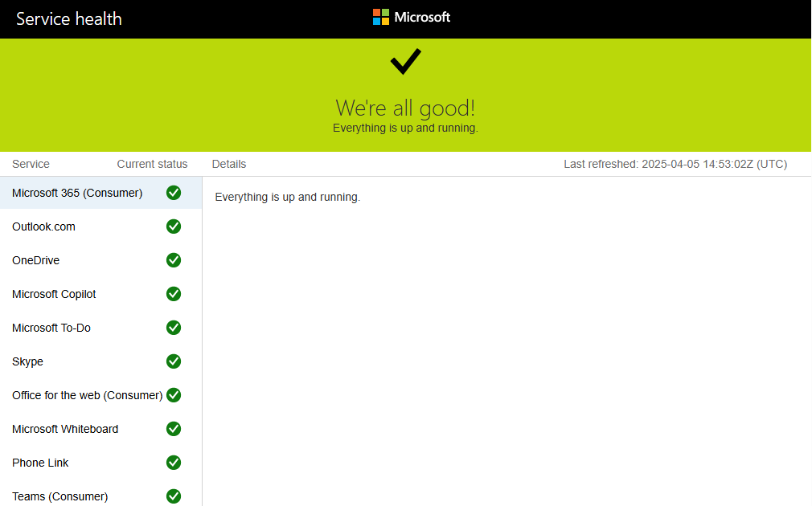Viewport: 812px width, 506px height.
Task: Select the Outlook.com service
Action: [101, 226]
